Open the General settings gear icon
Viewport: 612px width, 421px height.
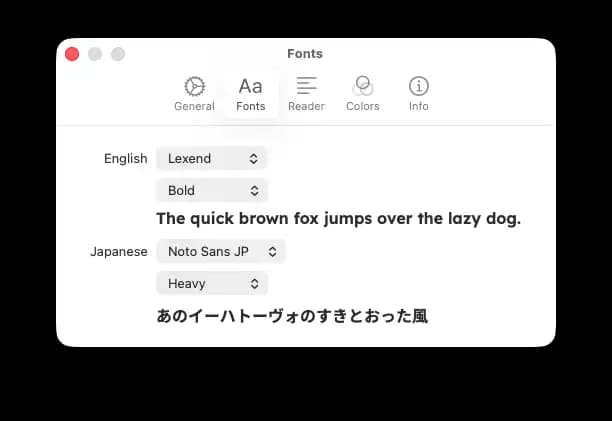[194, 86]
